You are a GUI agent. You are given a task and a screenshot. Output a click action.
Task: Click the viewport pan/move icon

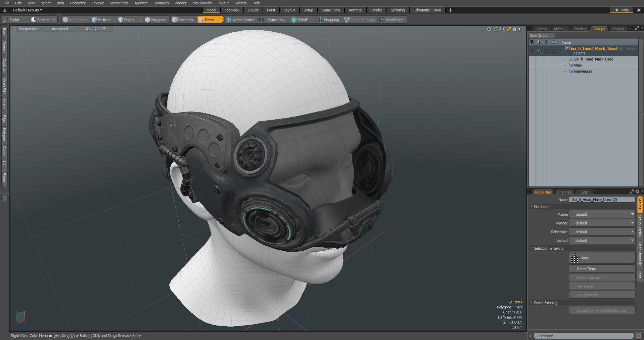click(489, 29)
